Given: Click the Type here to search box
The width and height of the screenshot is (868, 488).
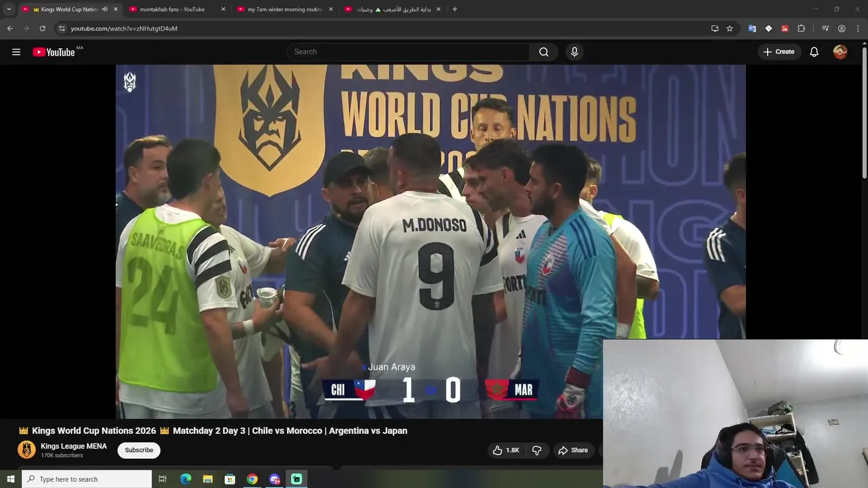Looking at the screenshot, I should click(x=87, y=479).
